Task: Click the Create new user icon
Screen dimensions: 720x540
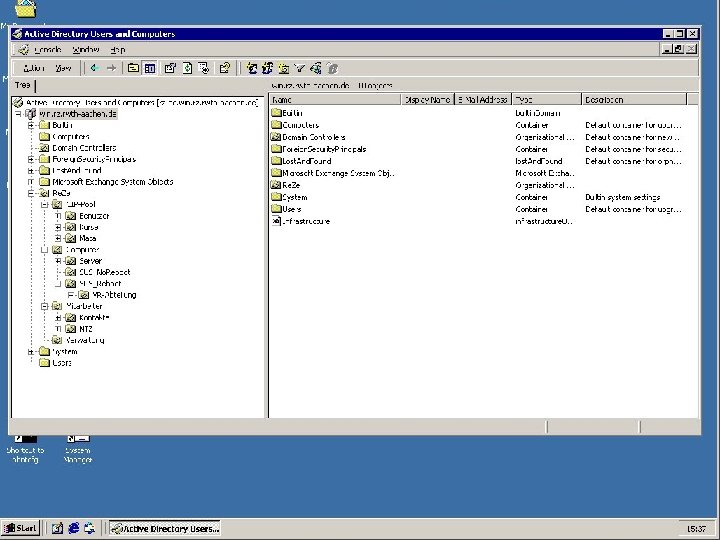Action: (x=251, y=68)
